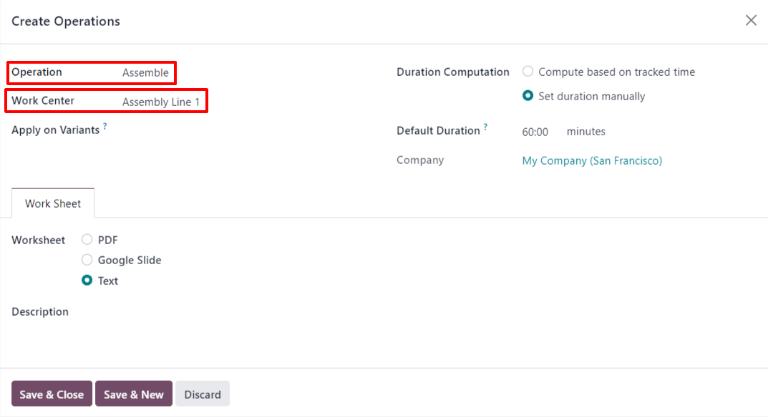Screen dimensions: 768x417
Task: Click the Save & New button
Action: coord(133,394)
